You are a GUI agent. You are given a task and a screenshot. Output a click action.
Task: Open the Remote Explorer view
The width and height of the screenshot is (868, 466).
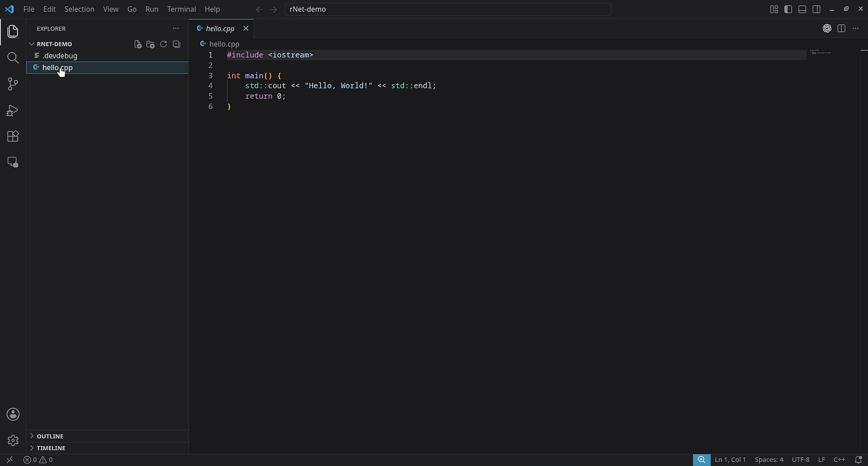coord(13,162)
